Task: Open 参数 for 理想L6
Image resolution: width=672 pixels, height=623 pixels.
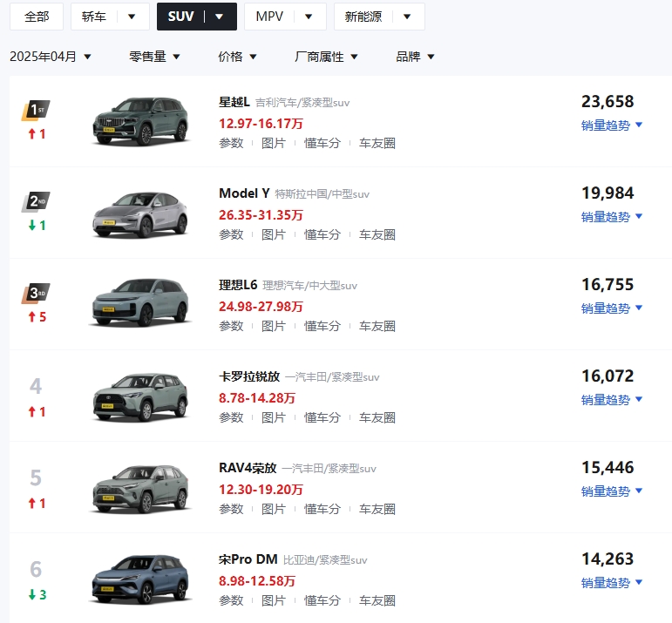Action: pyautogui.click(x=231, y=326)
